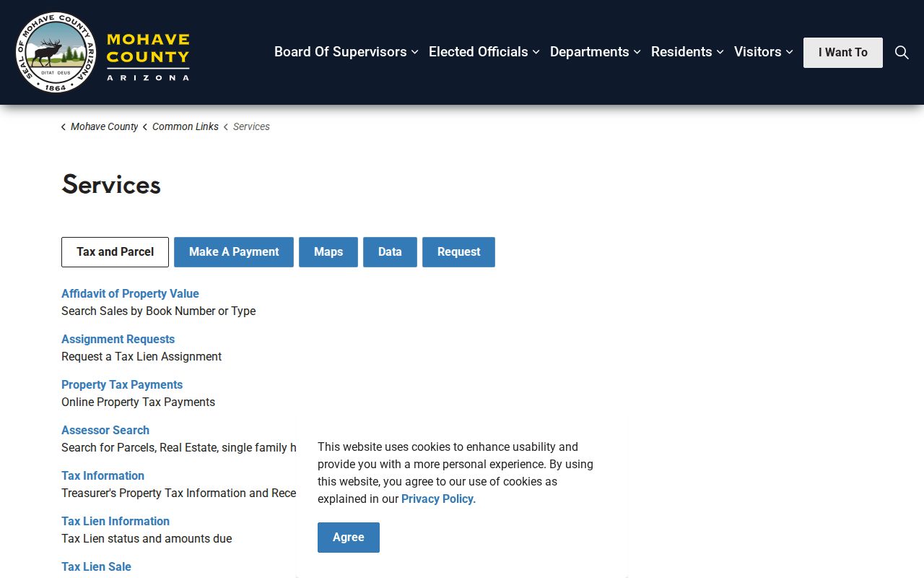Open the Data tab
Image resolution: width=924 pixels, height=578 pixels.
tap(390, 252)
